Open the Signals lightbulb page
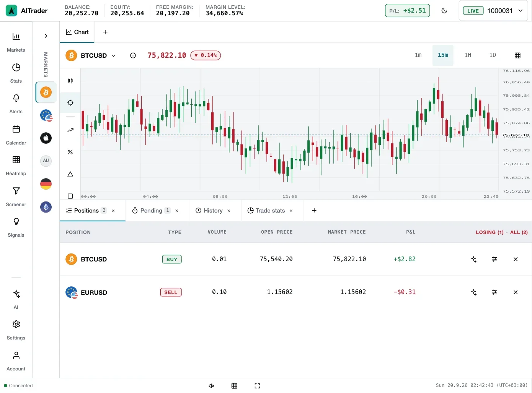 [x=16, y=227]
